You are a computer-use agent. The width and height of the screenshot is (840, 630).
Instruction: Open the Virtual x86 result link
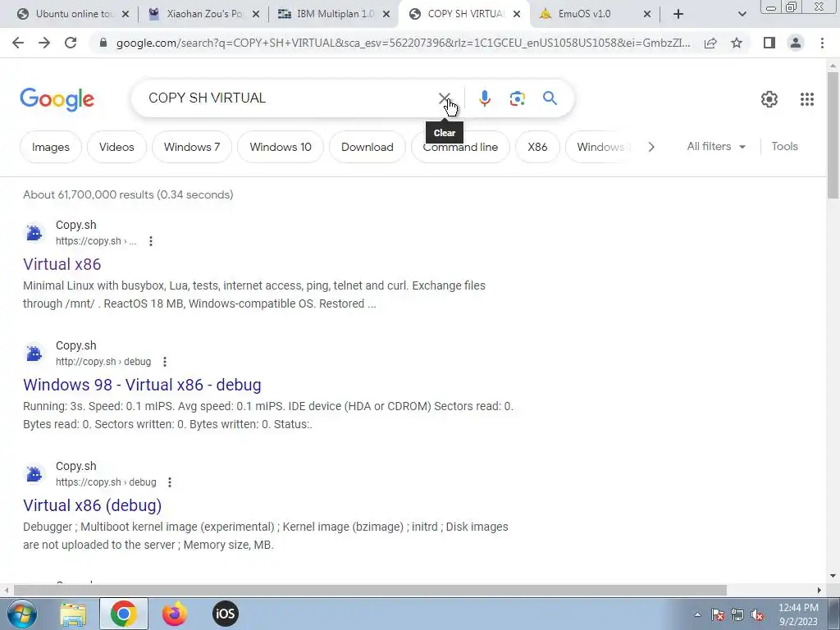tap(62, 264)
